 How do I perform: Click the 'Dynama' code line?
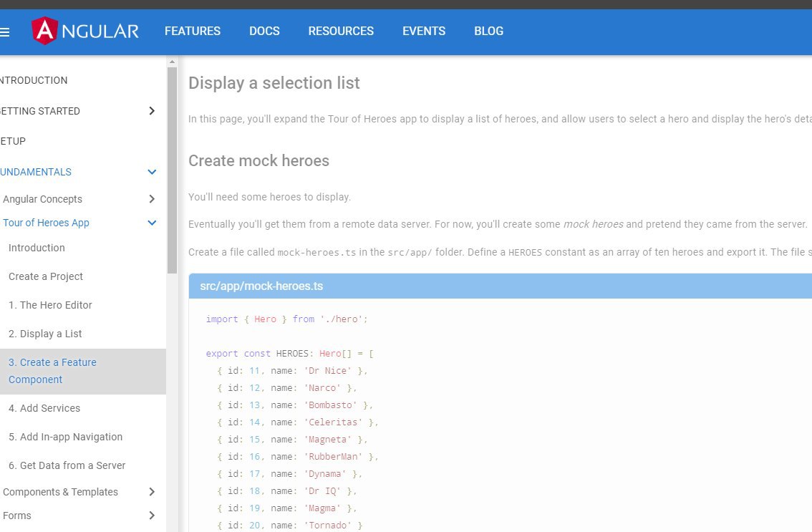coord(289,473)
